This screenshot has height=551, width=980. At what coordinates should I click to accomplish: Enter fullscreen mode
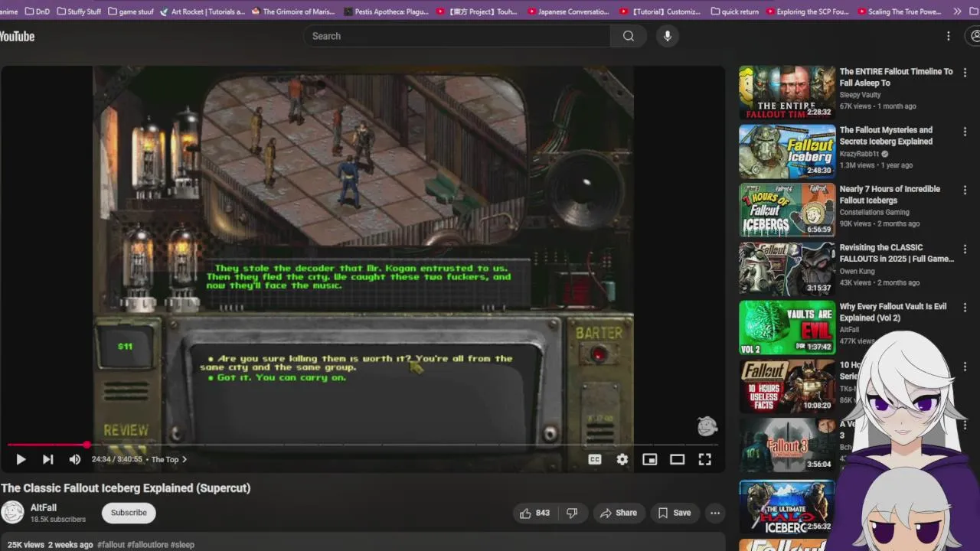[704, 459]
